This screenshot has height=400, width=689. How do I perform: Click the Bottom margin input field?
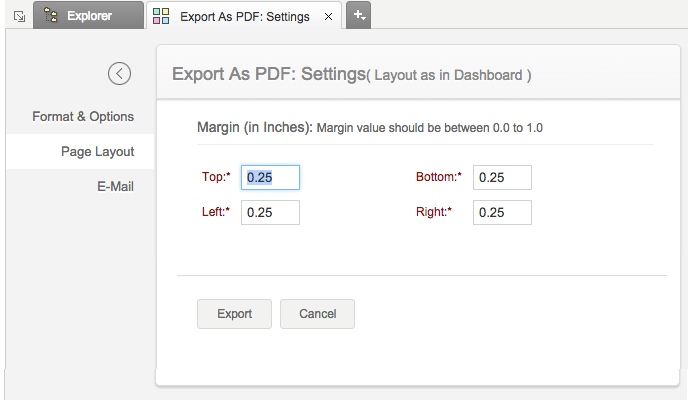502,178
